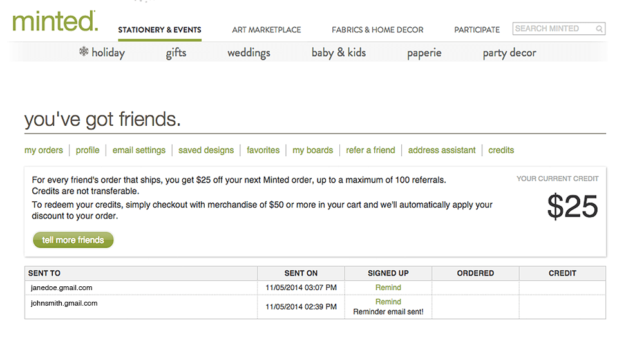Viewport: 644px width, 363px height.
Task: Type in the Search Minted field
Action: 554,29
